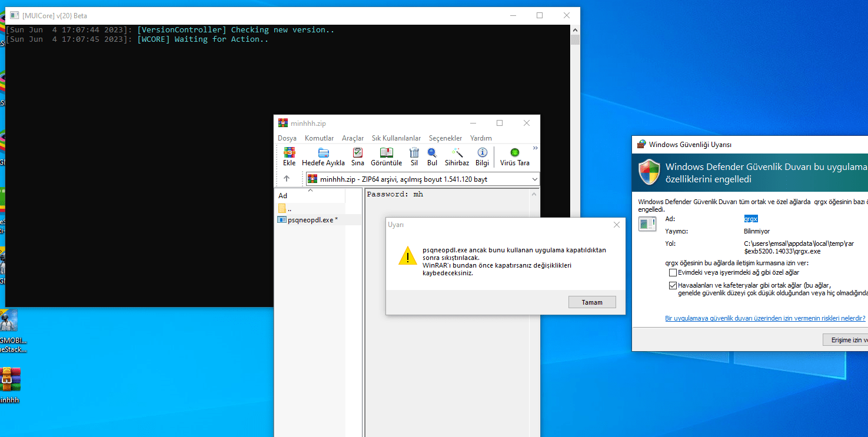Click Tamam in the Uyarı dialog
The height and width of the screenshot is (437, 868).
point(592,302)
